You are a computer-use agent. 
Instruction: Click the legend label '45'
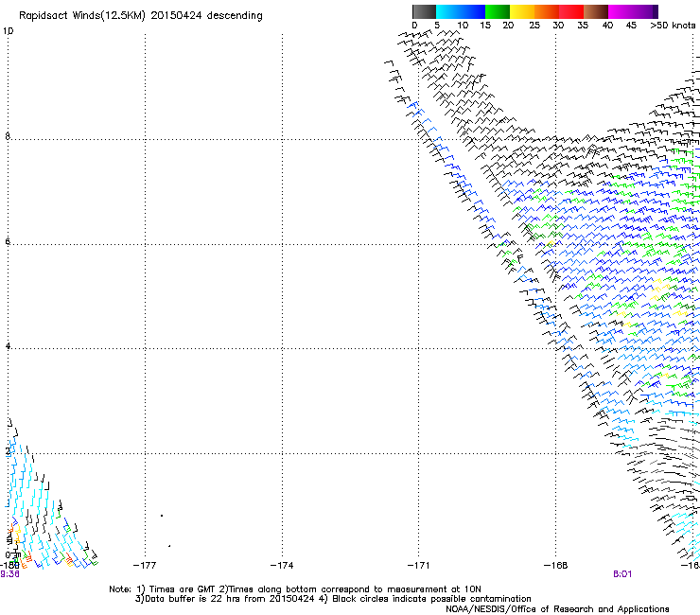(631, 26)
